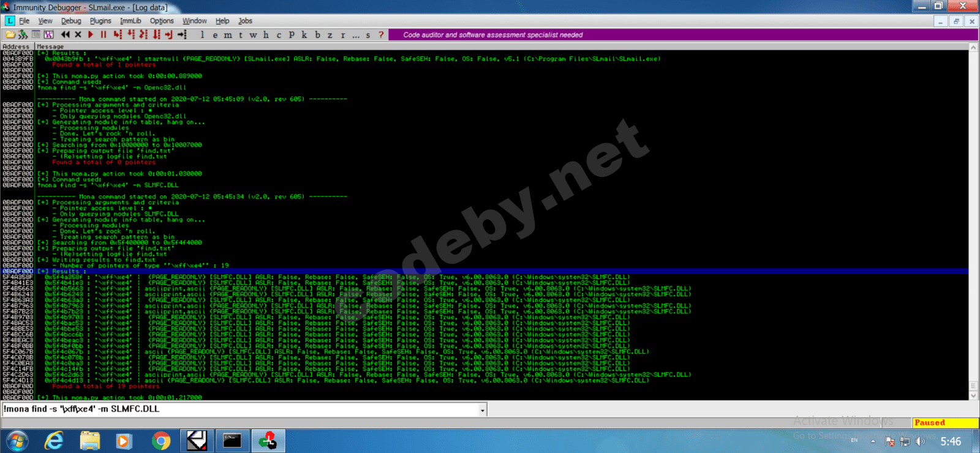Show Windows list with 'w' button

click(253, 35)
